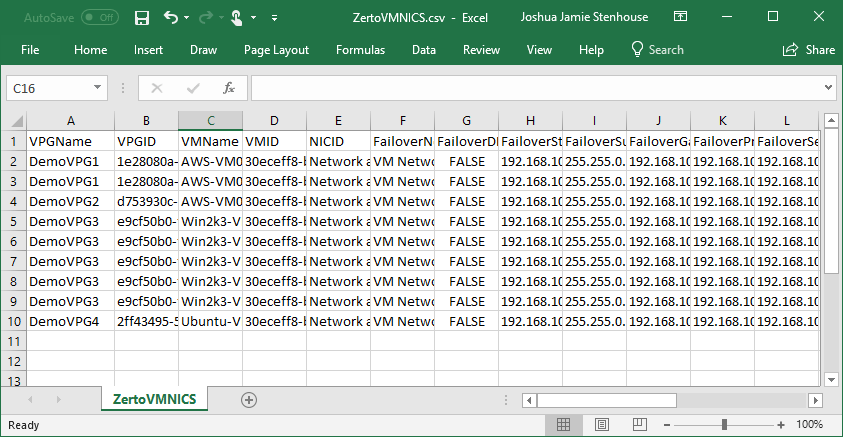The height and width of the screenshot is (437, 843).
Task: Click DemoVPG2 cell in row 4
Action: click(x=70, y=202)
